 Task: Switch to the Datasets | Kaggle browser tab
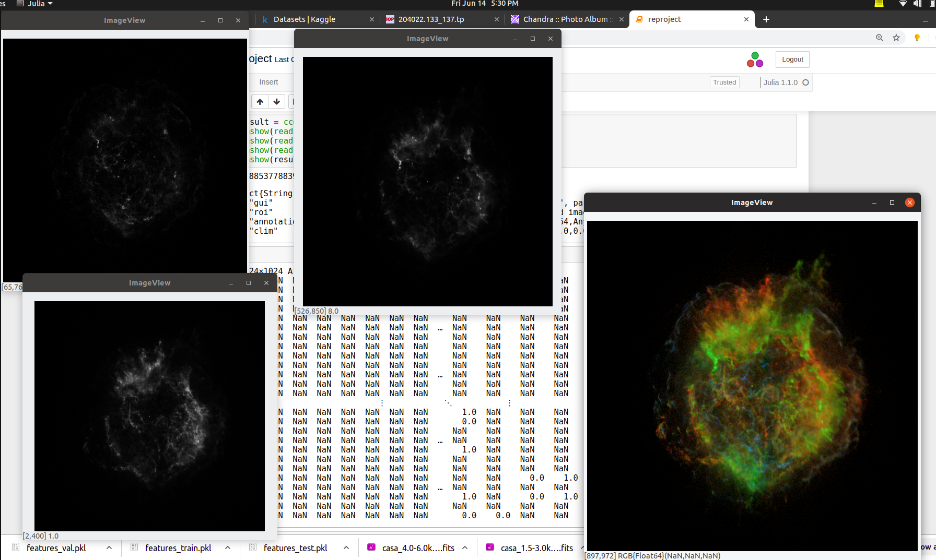304,19
